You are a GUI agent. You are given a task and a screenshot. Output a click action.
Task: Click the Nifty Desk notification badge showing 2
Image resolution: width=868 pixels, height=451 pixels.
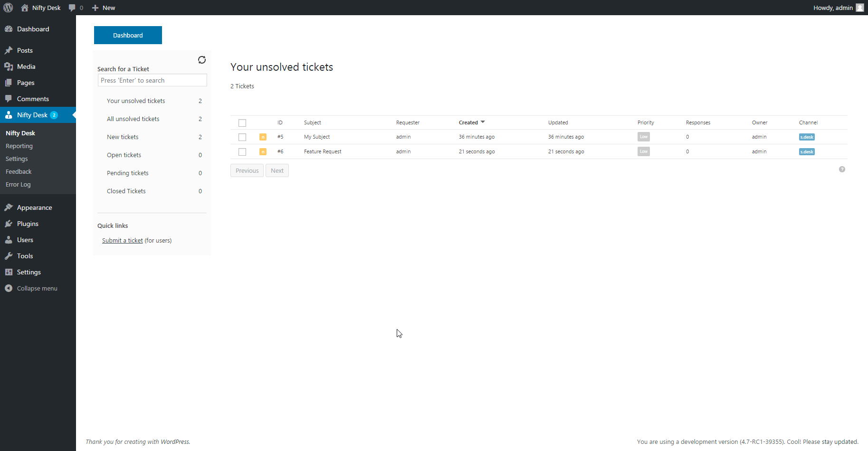pos(54,115)
